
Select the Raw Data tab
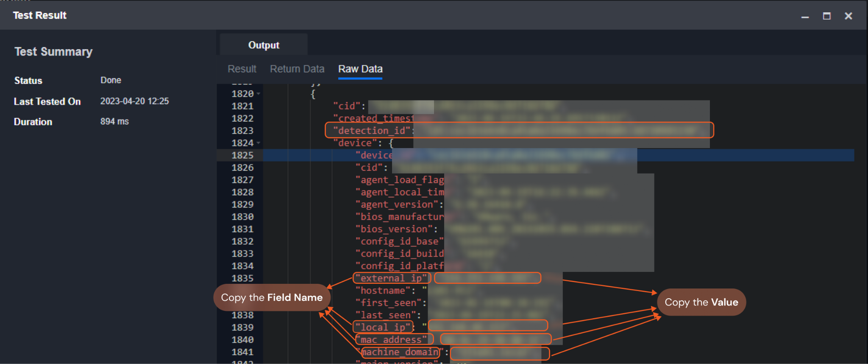coord(360,69)
